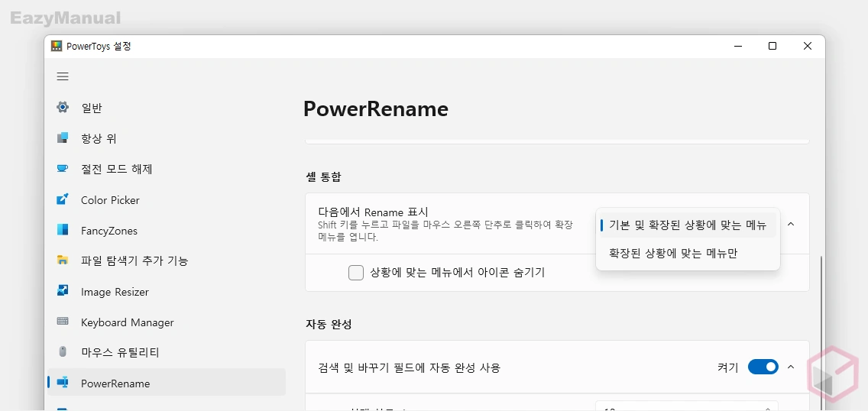Collapse the 다음에서 Rename 표시 section

[x=791, y=224]
